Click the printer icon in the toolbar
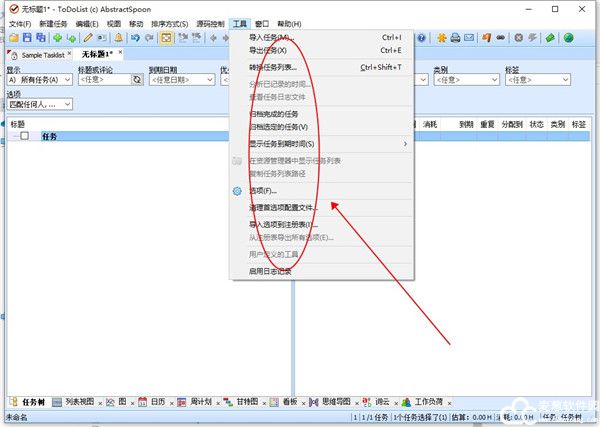The width and height of the screenshot is (600, 427). click(x=455, y=38)
